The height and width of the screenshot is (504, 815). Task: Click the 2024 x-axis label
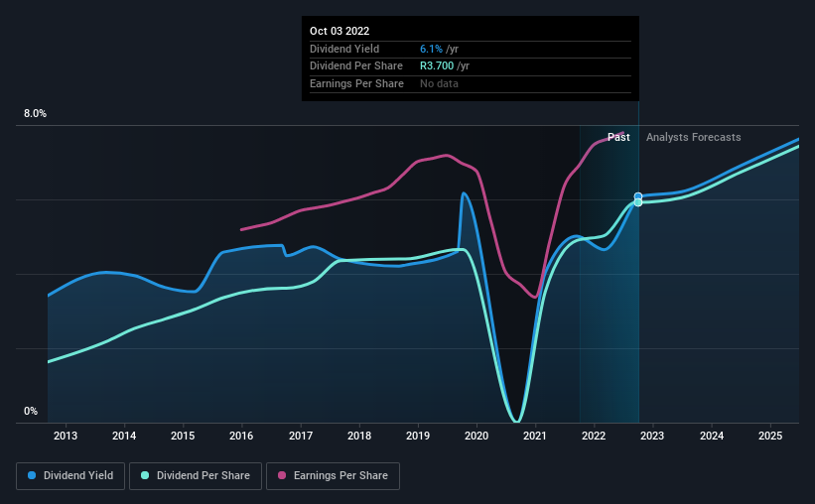click(712, 436)
